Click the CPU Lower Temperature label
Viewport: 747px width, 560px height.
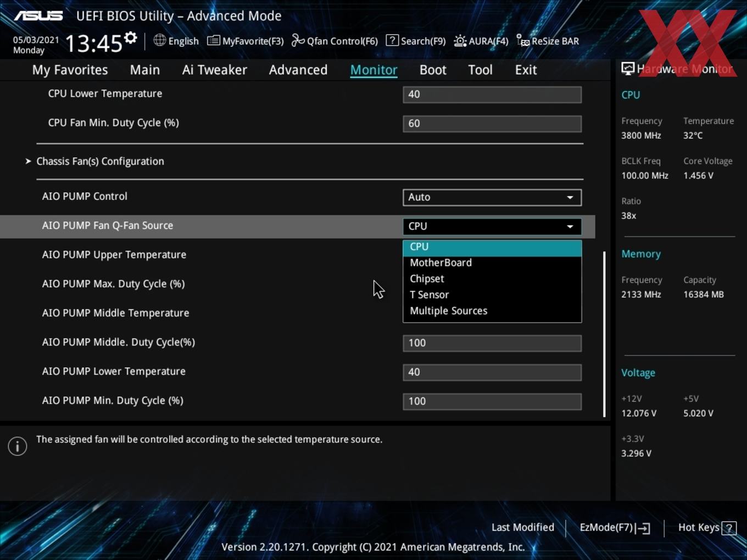coord(105,93)
